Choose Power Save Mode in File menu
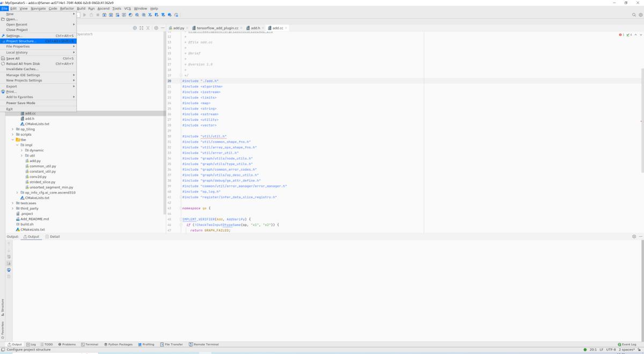 click(x=20, y=103)
